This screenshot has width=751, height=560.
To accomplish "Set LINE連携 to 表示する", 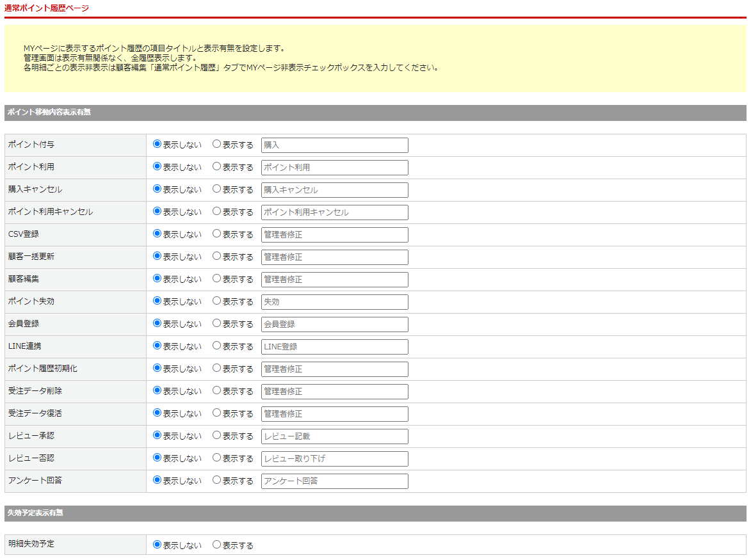I will [216, 346].
